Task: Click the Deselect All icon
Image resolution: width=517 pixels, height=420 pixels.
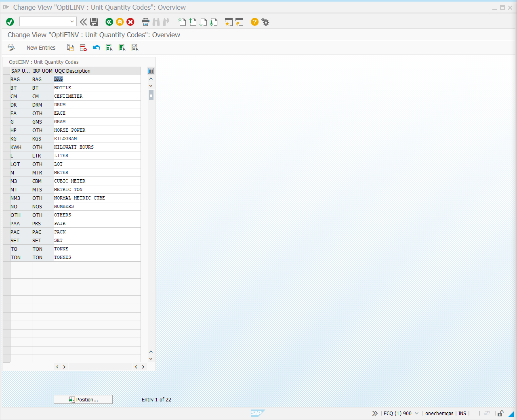Action: click(135, 48)
